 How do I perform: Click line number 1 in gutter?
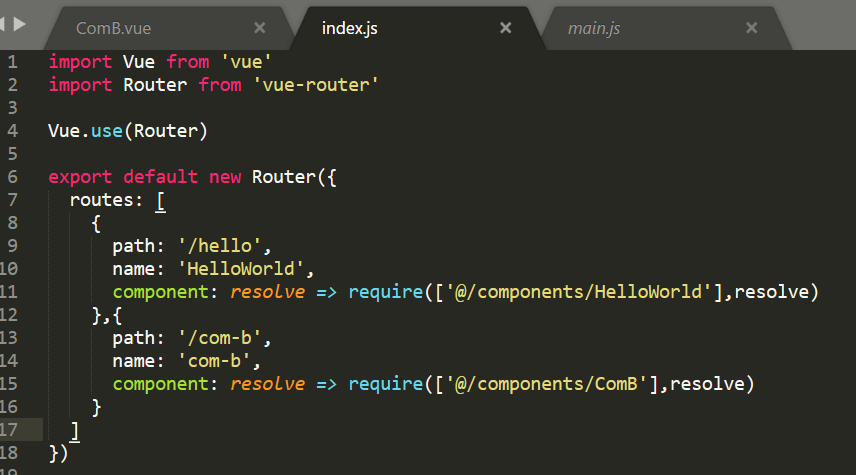(13, 62)
